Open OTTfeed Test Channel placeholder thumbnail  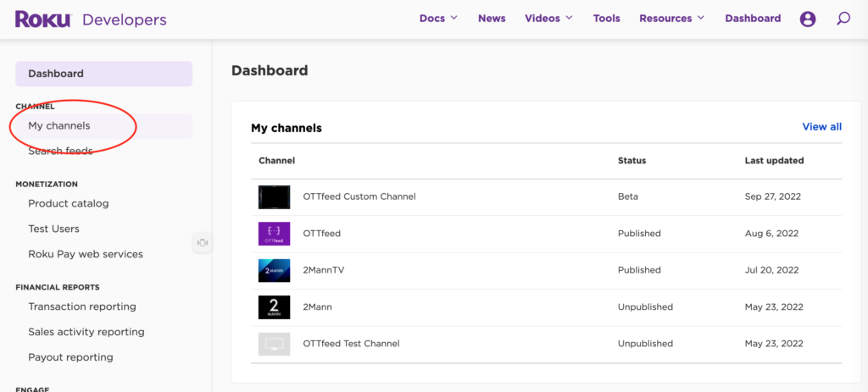274,344
